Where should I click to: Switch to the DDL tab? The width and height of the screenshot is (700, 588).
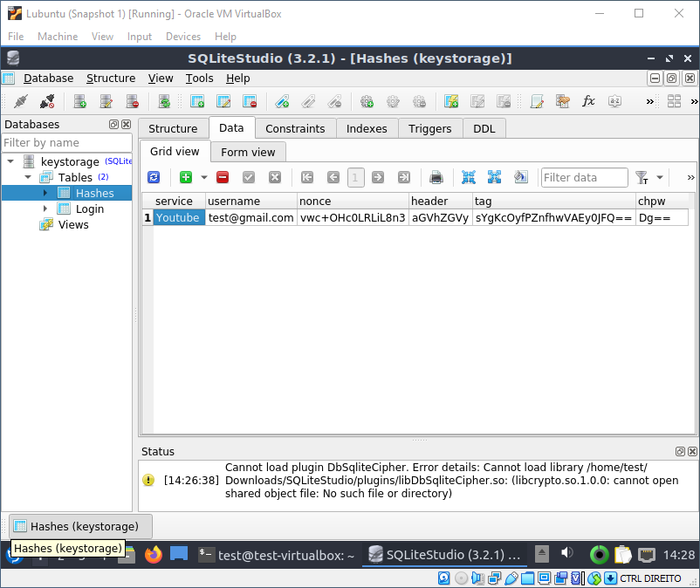(x=484, y=128)
